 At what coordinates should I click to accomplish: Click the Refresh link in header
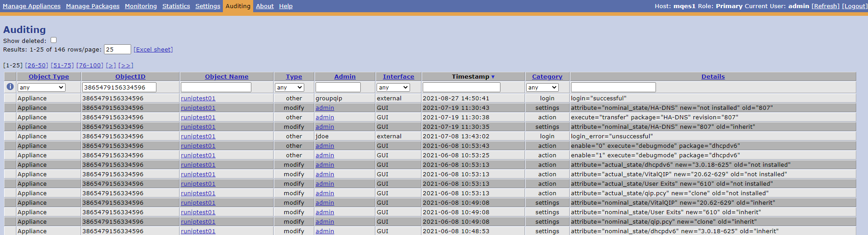(x=825, y=6)
